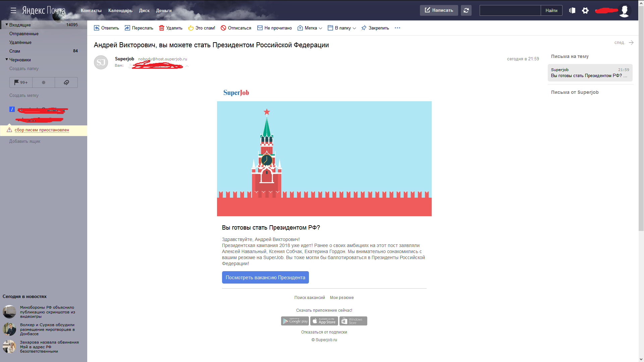This screenshot has height=362, width=644.
Task: Open related Superjob message at 21:59
Action: (x=590, y=73)
